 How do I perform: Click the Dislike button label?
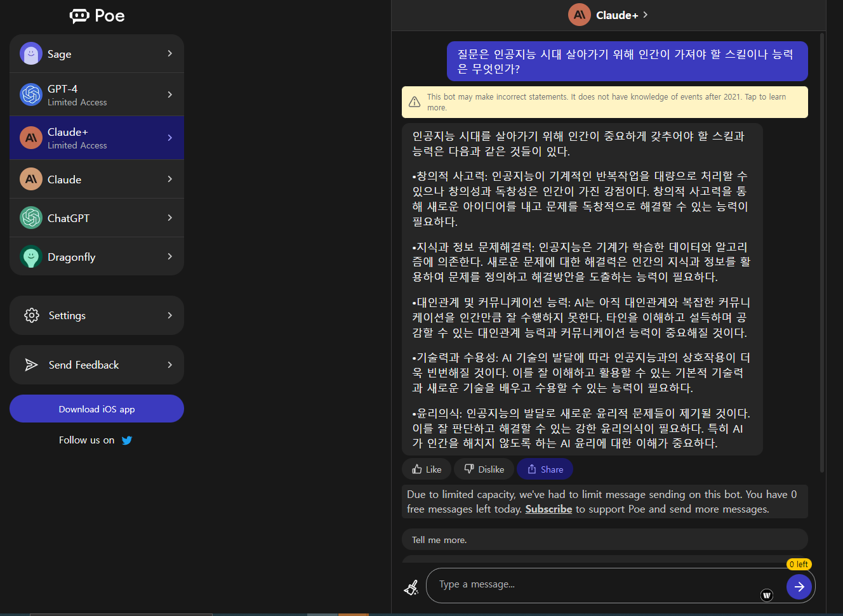coord(491,469)
